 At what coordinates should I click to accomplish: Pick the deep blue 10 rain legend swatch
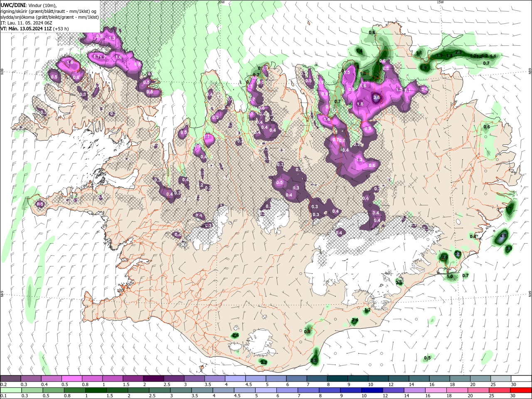pos(372,390)
